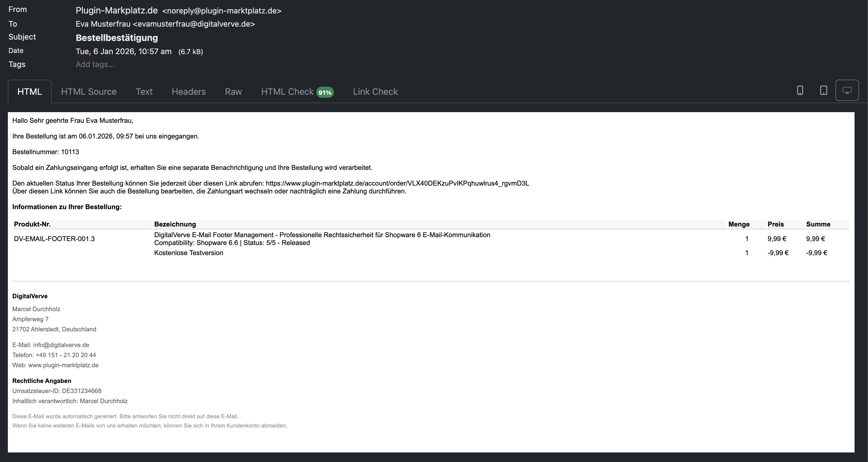The width and height of the screenshot is (868, 462).
Task: Open the Link Check tab
Action: pos(375,92)
